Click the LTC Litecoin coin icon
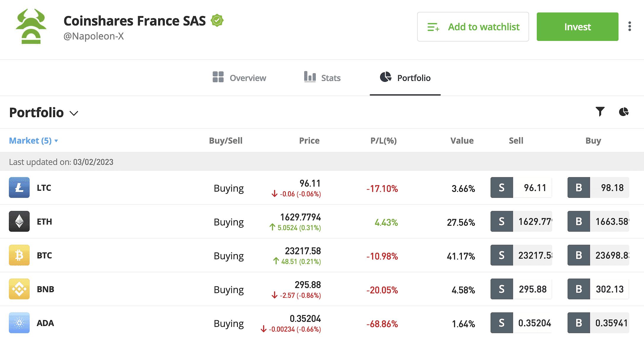The image size is (644, 337). coord(19,188)
